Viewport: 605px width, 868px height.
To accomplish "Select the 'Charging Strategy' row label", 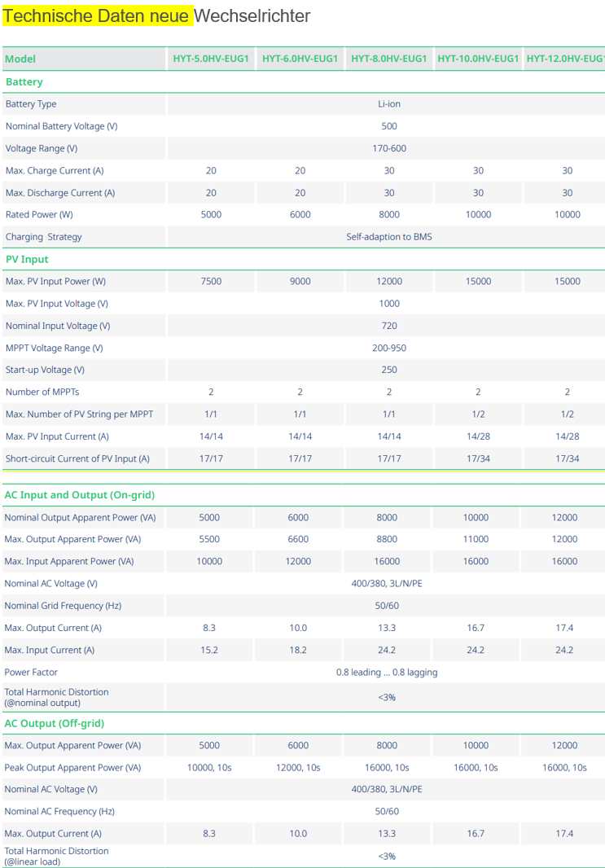I will [x=44, y=237].
